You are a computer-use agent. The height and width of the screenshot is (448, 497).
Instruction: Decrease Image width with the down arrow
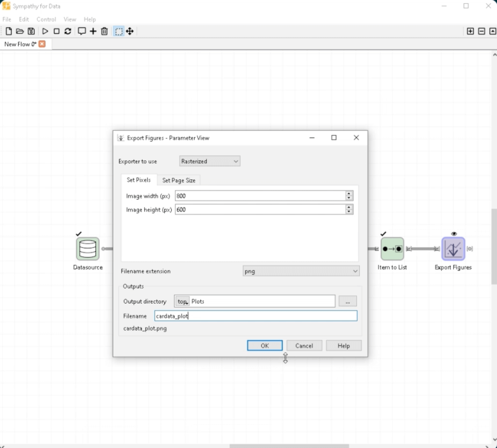pos(349,198)
